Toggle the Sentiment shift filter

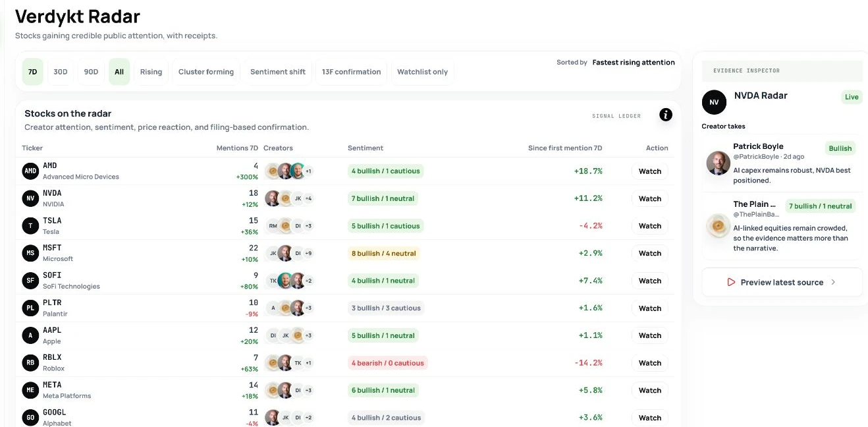point(278,72)
